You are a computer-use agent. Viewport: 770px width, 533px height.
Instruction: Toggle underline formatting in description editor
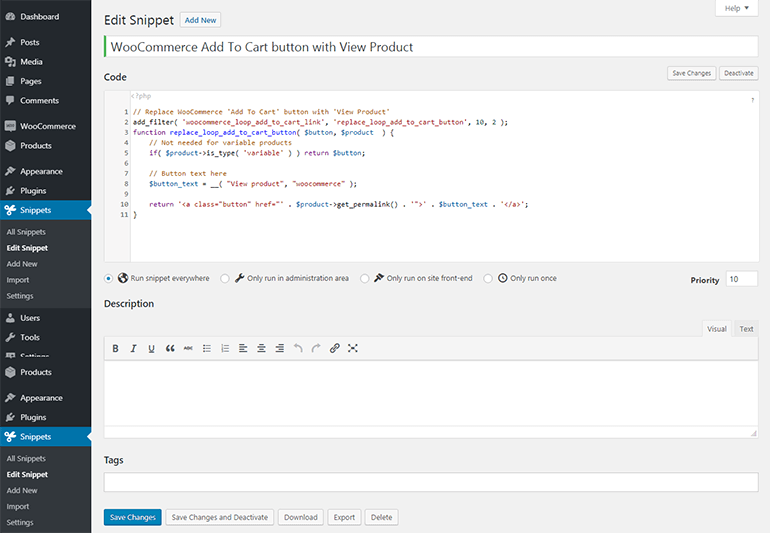pos(151,348)
